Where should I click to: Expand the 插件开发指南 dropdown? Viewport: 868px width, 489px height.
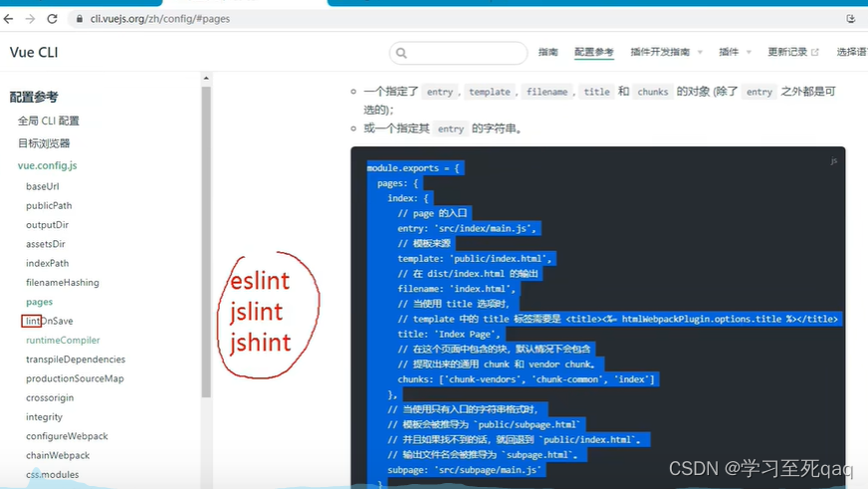tap(666, 52)
